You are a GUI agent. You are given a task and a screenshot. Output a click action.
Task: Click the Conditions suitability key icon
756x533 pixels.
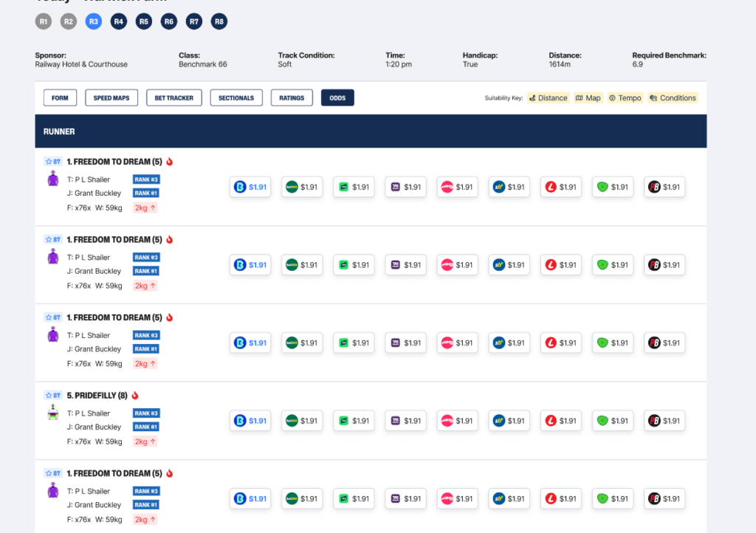(x=653, y=98)
